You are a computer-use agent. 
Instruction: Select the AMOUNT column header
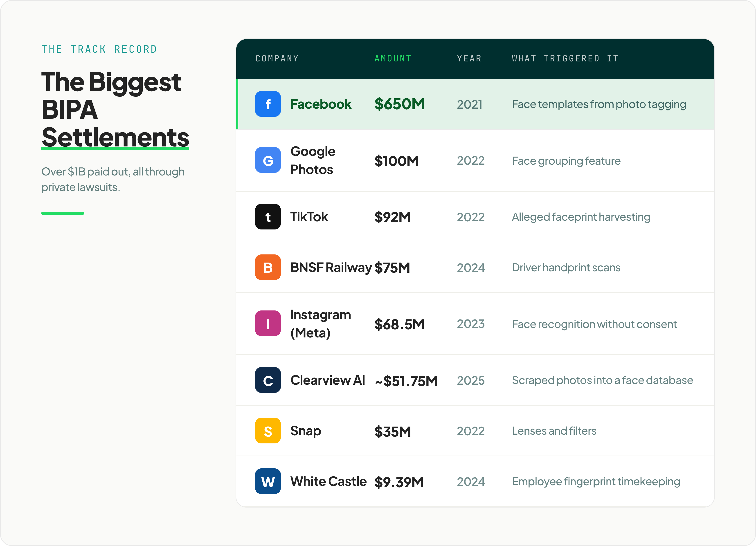point(393,58)
